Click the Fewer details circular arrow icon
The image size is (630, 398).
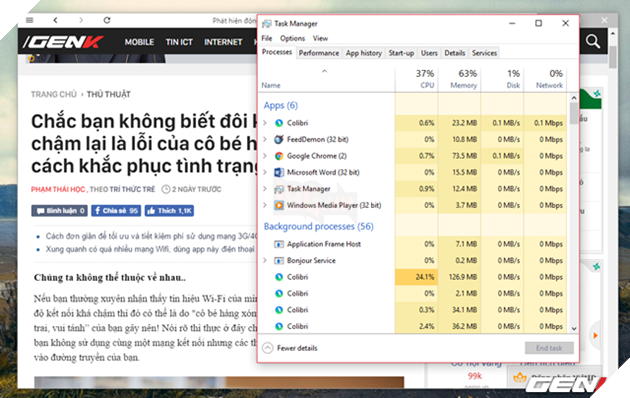coord(268,348)
